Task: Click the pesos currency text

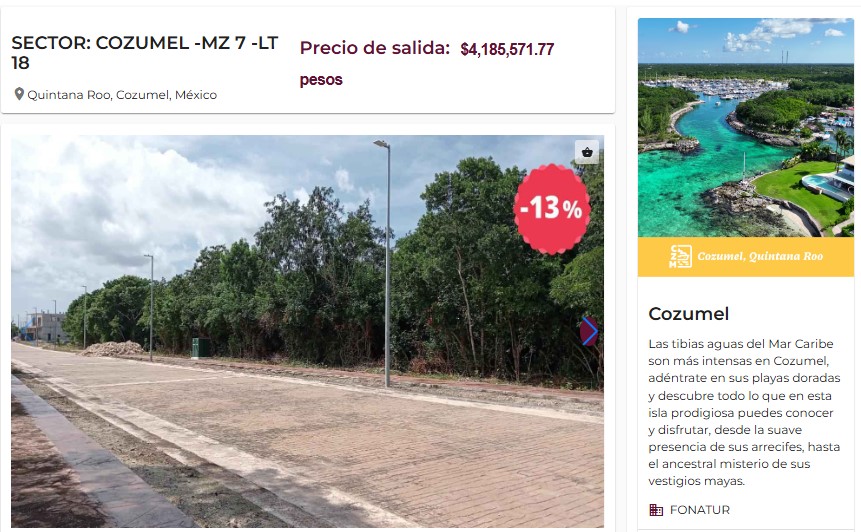Action: tap(321, 80)
